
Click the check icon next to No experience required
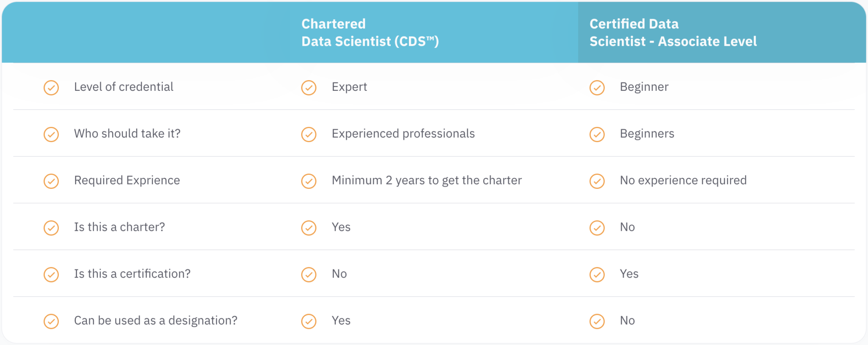click(x=597, y=181)
